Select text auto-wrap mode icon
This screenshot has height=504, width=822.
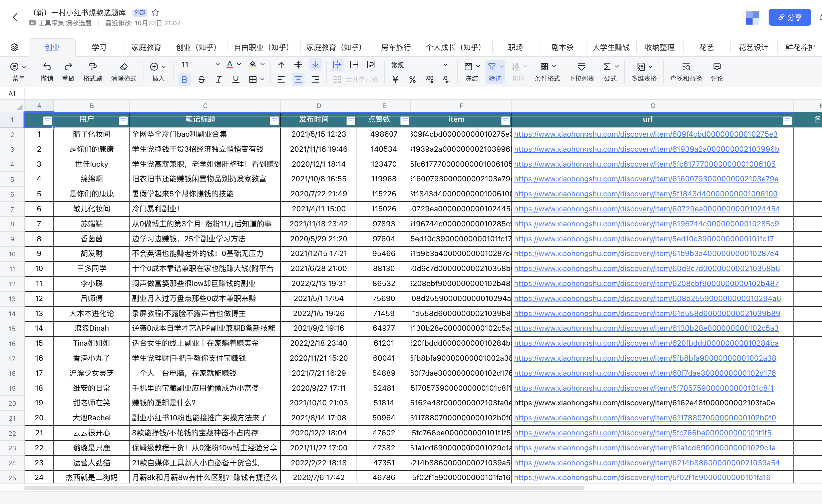(x=371, y=65)
